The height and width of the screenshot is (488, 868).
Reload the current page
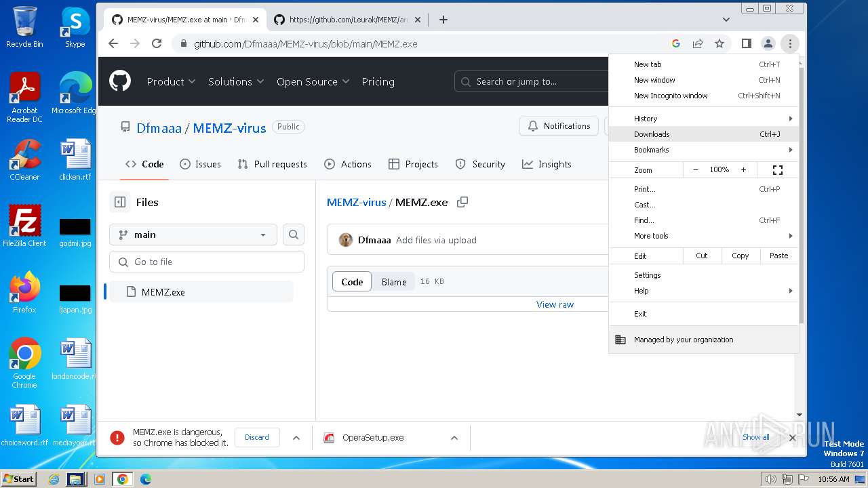point(157,43)
